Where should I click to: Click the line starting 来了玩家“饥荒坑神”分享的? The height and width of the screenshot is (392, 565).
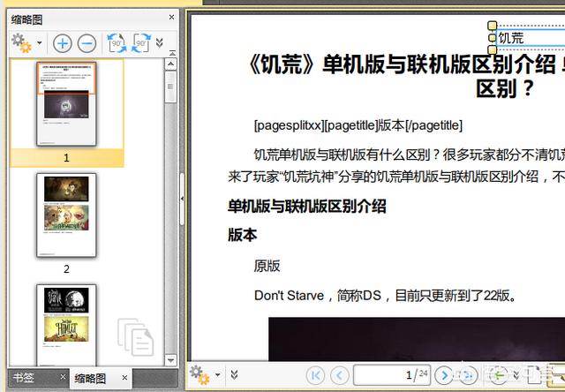(x=396, y=177)
